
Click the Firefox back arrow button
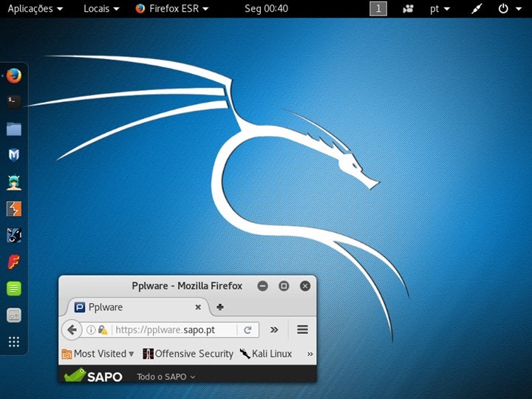tap(71, 330)
